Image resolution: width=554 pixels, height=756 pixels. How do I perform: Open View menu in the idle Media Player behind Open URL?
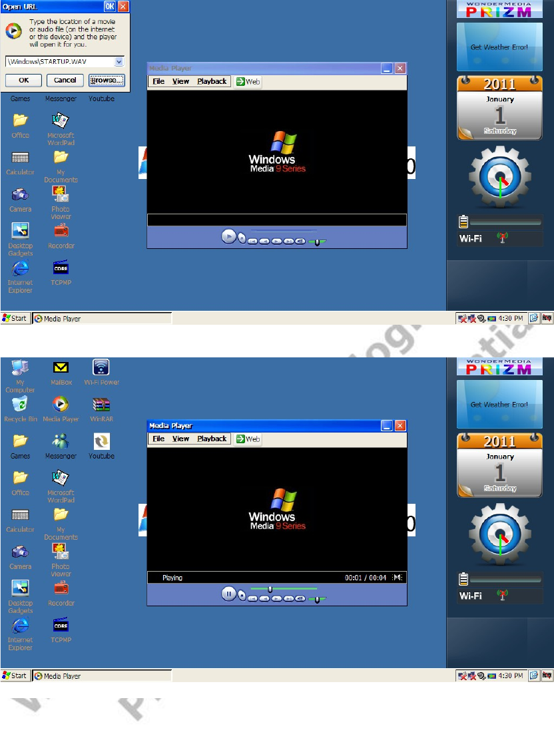180,81
